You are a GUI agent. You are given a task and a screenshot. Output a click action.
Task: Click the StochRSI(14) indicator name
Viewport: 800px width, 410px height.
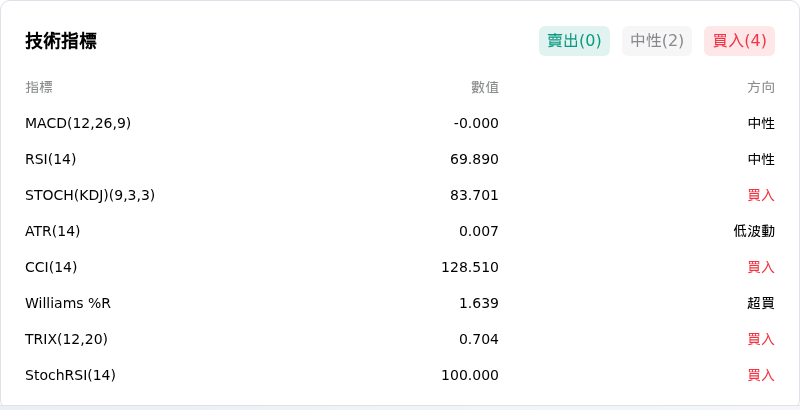70,375
